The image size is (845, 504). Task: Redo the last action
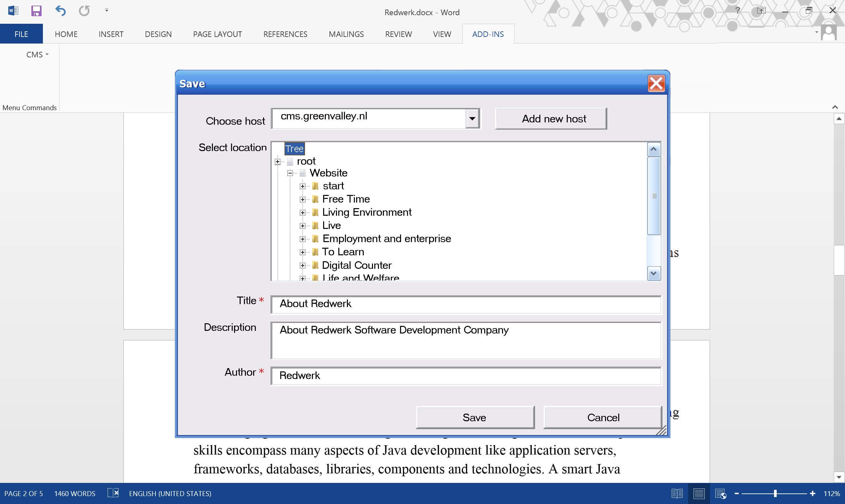tap(84, 11)
